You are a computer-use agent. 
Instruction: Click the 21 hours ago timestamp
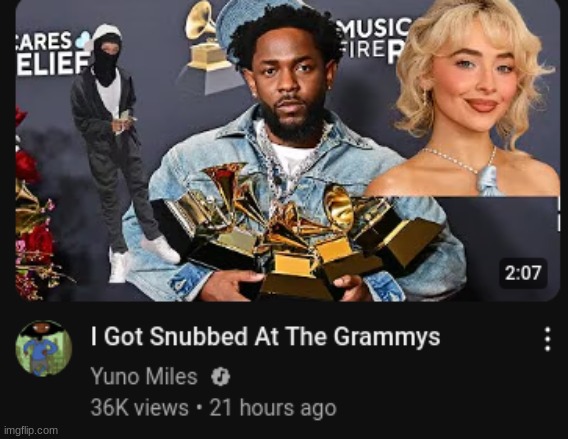273,408
